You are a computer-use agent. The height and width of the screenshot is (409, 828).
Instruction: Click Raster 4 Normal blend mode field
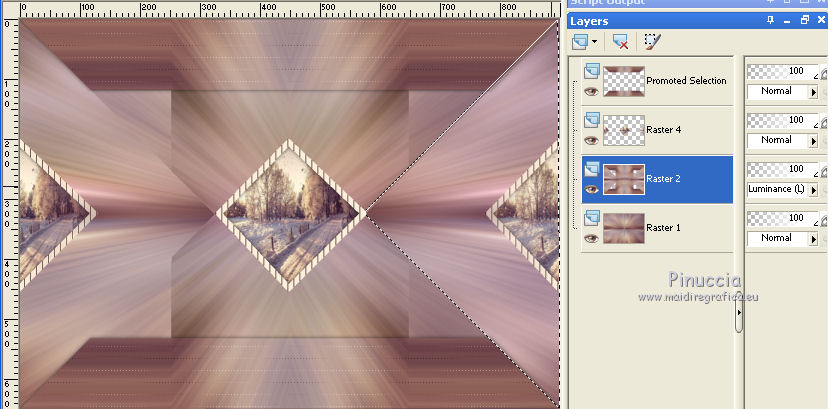pyautogui.click(x=778, y=141)
